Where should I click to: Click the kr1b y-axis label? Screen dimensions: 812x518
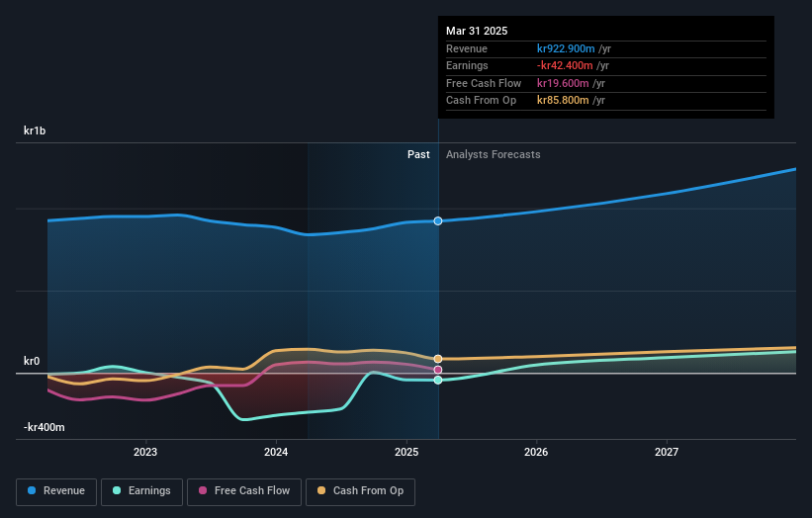35,130
